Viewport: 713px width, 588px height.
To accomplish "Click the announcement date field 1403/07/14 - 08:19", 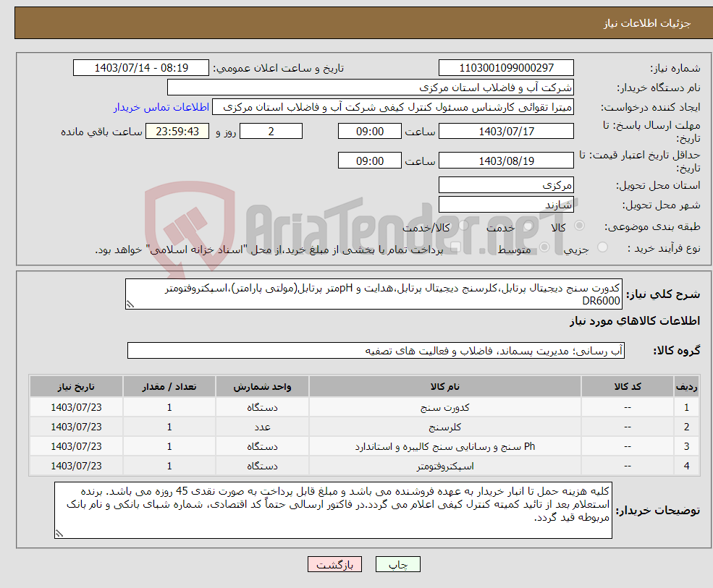I will [141, 68].
